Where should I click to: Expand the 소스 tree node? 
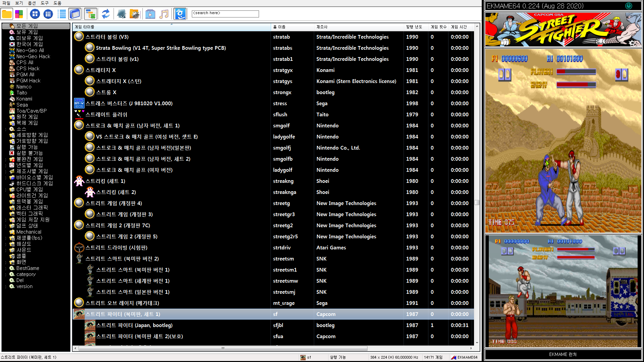[x=6, y=129]
